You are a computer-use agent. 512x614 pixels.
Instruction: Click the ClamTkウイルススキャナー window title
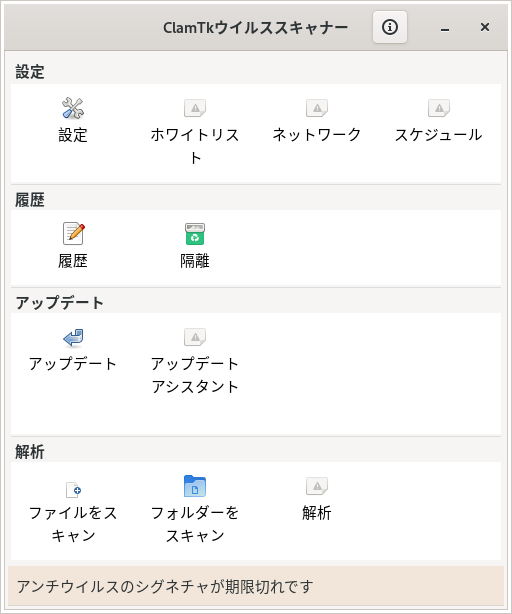coord(255,27)
